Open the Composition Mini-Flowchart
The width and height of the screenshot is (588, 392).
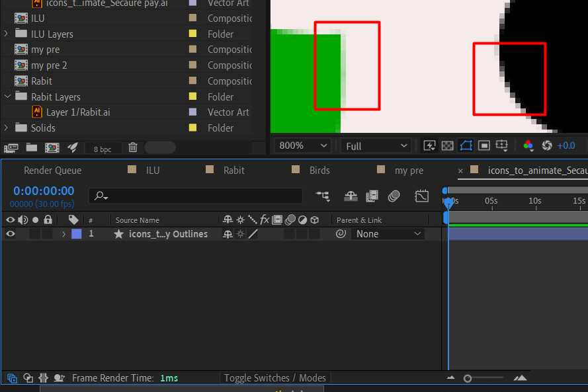click(323, 196)
